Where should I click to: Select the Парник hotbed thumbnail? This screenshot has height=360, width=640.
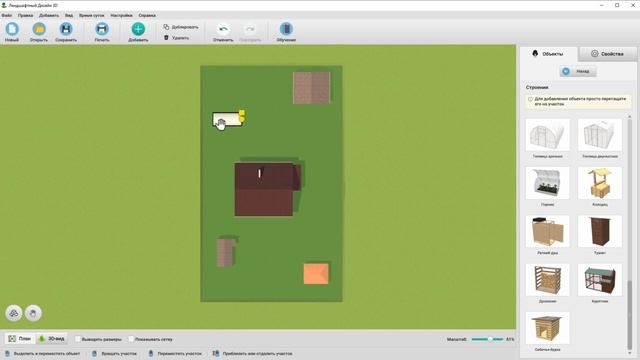(547, 183)
